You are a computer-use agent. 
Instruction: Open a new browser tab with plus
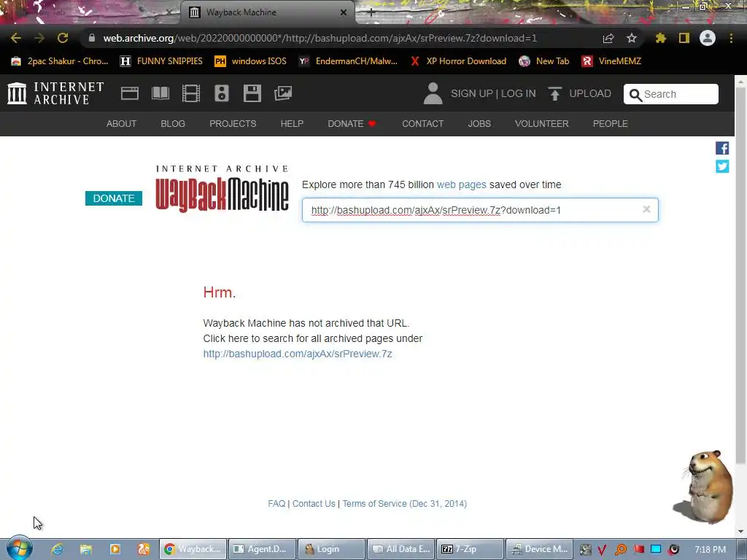(x=371, y=13)
